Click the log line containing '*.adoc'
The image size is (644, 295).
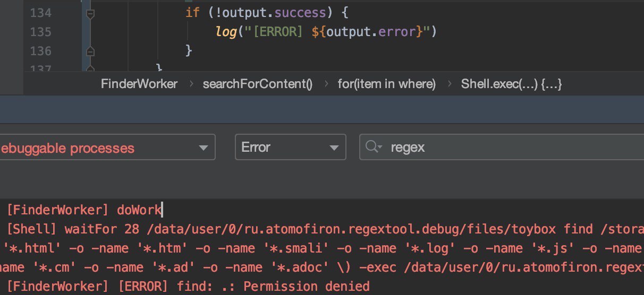[x=319, y=267]
